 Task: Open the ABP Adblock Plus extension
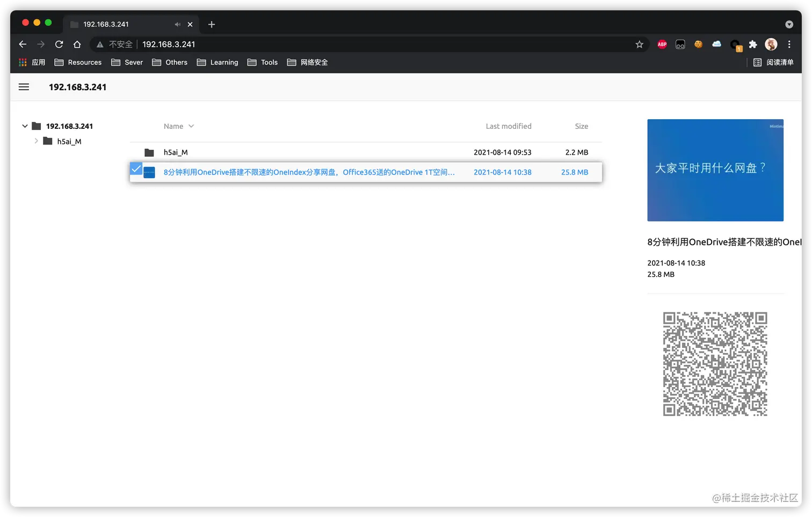point(662,45)
